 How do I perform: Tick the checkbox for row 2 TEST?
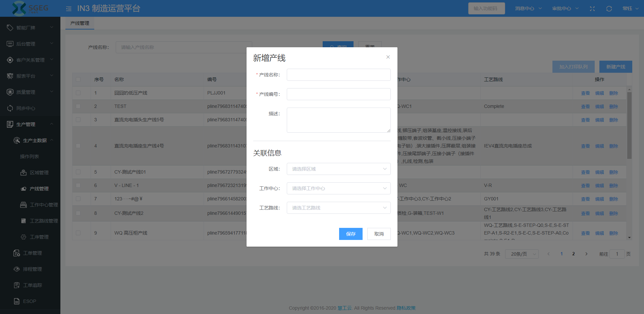78,106
